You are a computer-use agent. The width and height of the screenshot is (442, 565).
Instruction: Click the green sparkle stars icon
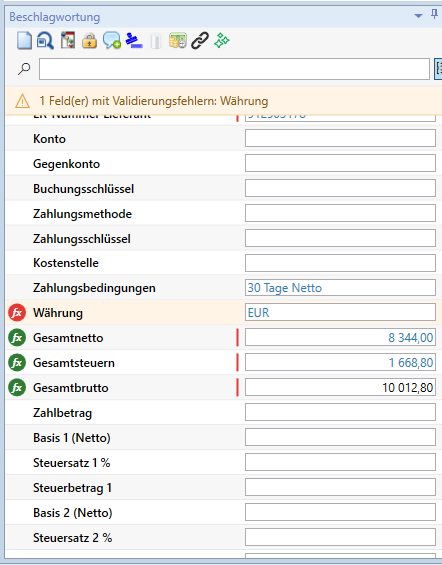click(222, 40)
